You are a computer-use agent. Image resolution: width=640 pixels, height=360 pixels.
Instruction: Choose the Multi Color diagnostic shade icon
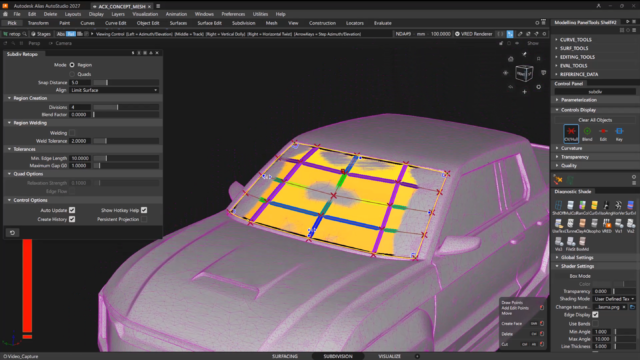click(570, 205)
